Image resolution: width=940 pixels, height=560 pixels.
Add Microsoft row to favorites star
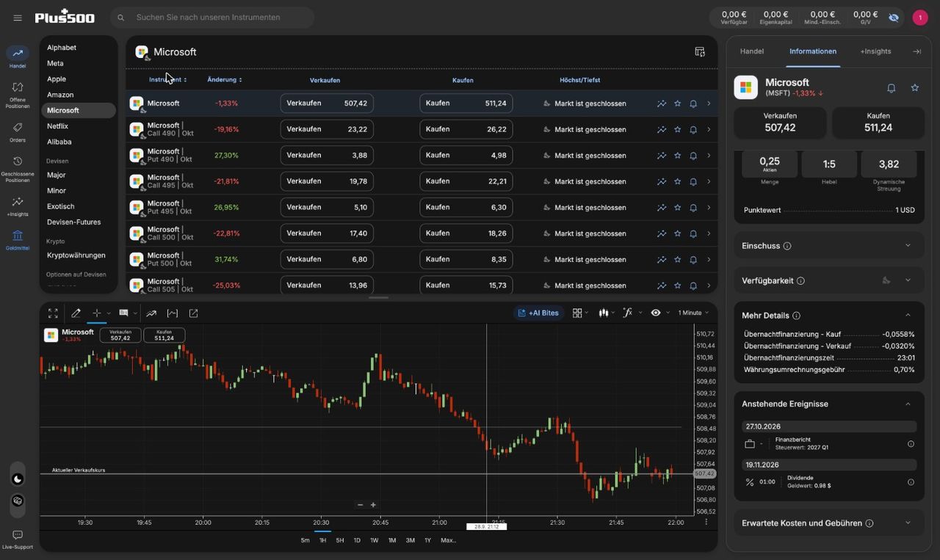point(677,103)
